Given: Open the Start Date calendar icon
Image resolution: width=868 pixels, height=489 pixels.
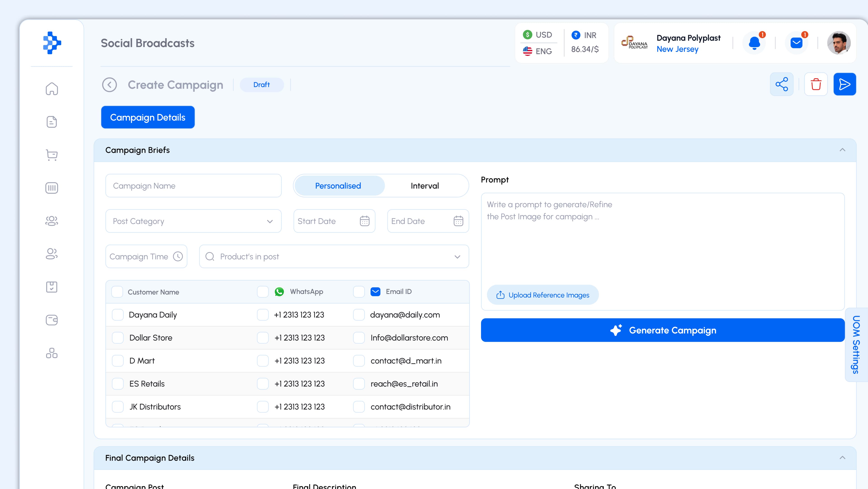Looking at the screenshot, I should 365,221.
